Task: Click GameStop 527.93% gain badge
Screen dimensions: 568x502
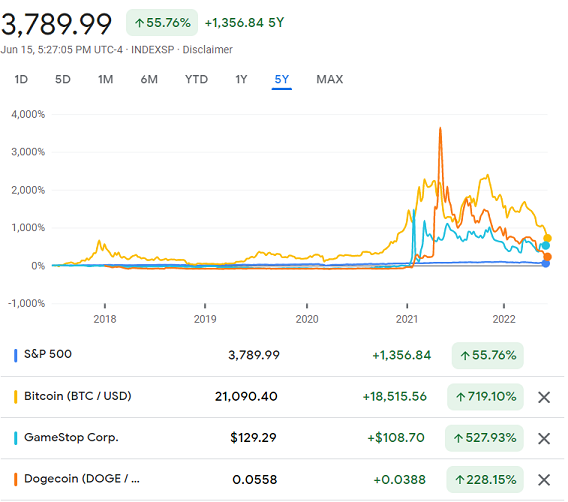Action: point(484,438)
